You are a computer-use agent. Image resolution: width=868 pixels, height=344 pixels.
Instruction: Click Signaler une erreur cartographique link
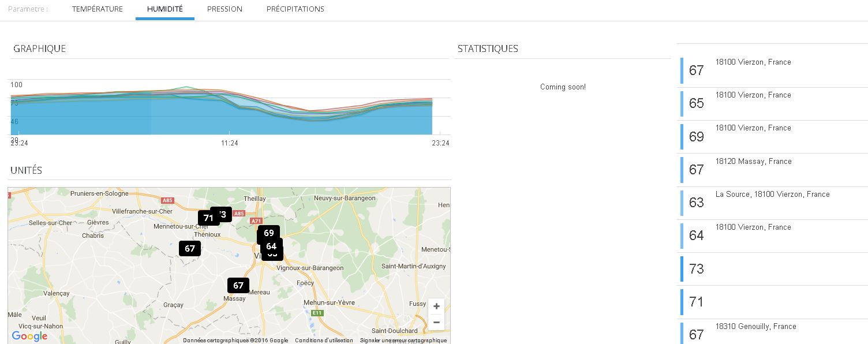pos(403,341)
